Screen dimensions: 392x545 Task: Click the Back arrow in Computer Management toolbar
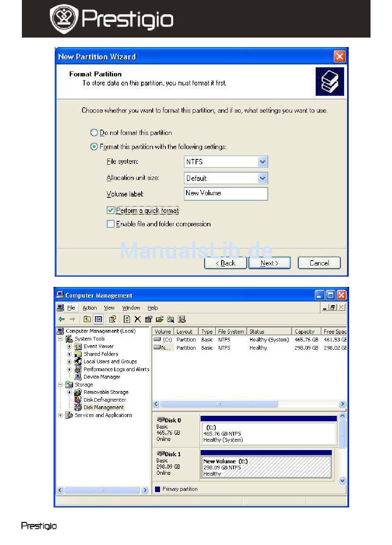tap(61, 319)
